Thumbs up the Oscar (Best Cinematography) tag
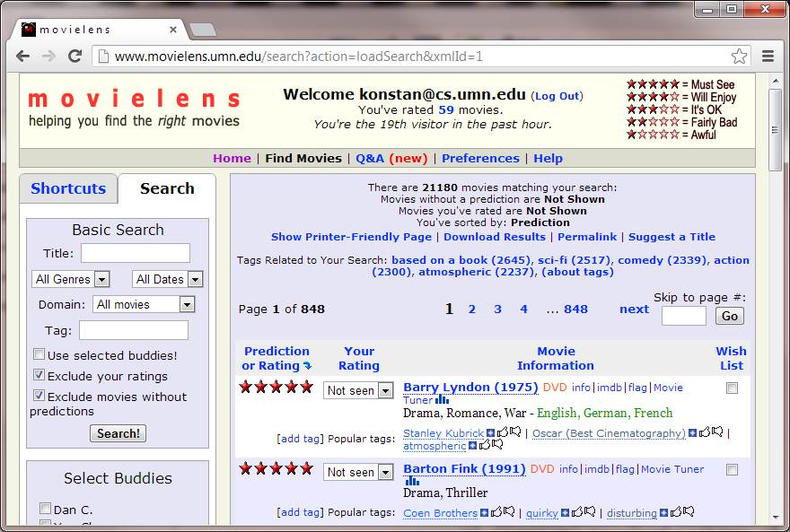790x532 pixels. tap(705, 432)
